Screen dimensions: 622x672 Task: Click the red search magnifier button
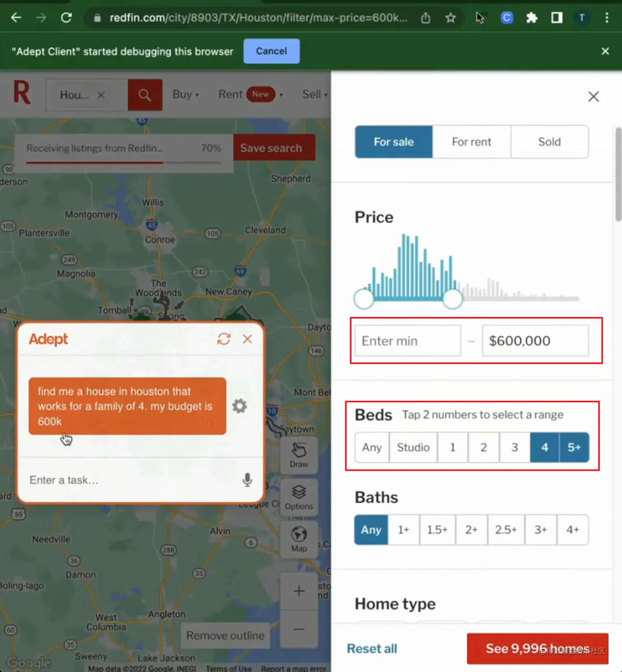pyautogui.click(x=145, y=95)
